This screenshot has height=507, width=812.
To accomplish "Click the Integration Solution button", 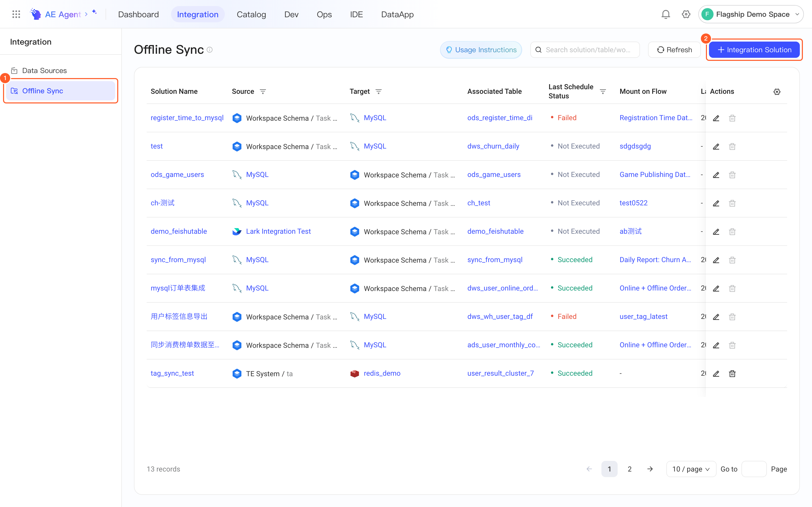I will [754, 50].
